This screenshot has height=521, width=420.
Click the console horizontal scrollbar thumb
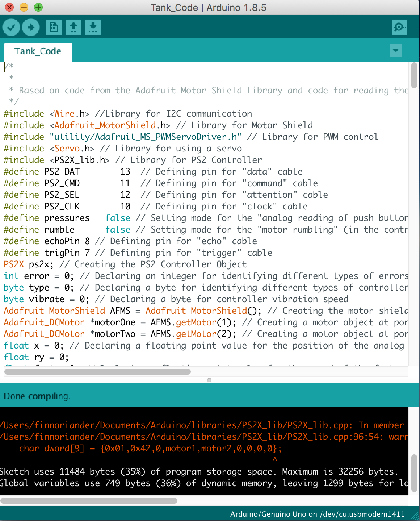point(89,501)
